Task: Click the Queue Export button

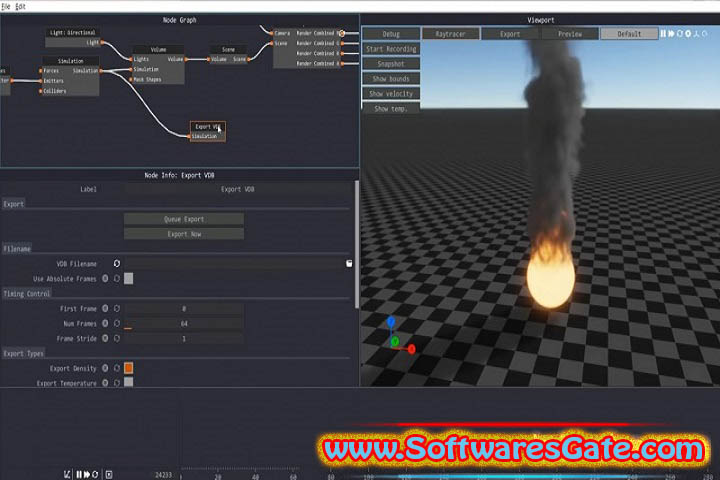Action: coord(184,219)
